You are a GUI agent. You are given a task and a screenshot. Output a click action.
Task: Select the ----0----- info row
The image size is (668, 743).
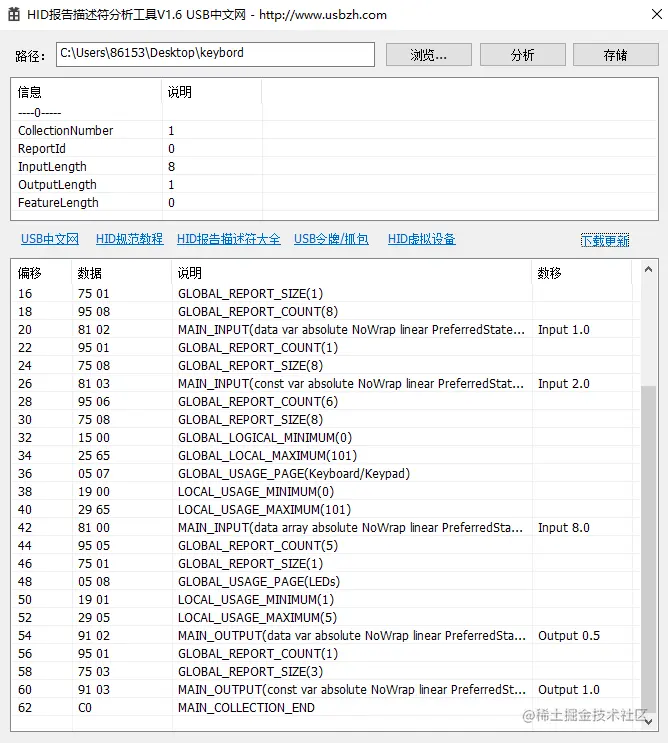(x=334, y=112)
